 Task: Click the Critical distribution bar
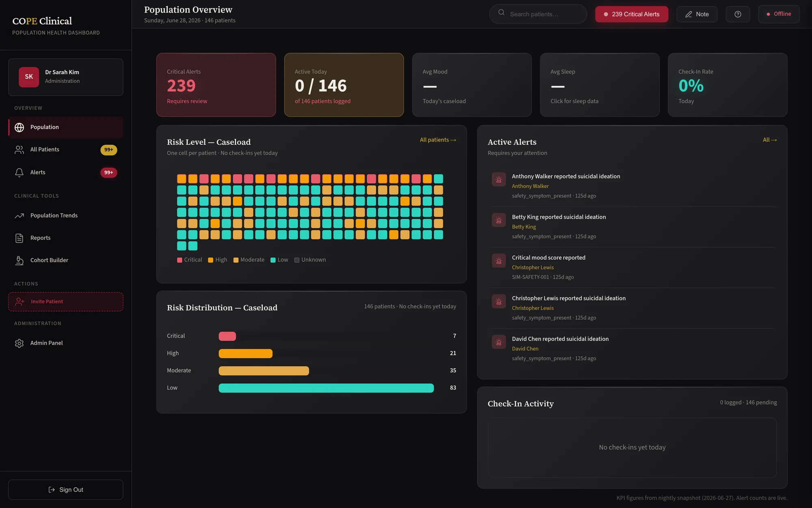[x=227, y=336]
